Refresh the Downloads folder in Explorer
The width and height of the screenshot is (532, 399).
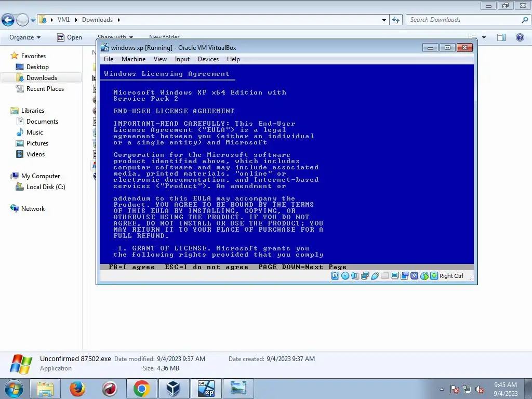point(395,20)
